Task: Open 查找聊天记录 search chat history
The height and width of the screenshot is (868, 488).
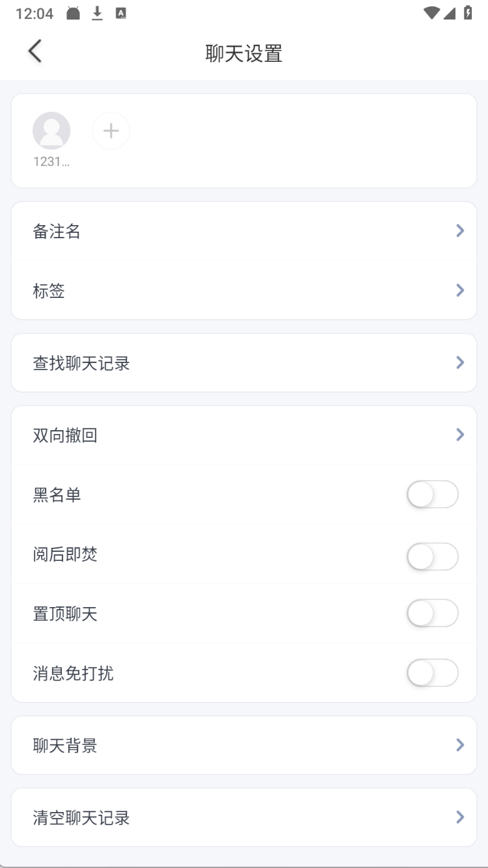Action: 244,363
